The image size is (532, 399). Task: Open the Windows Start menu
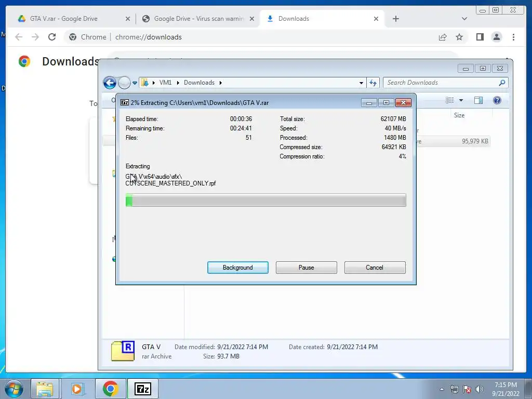14,389
